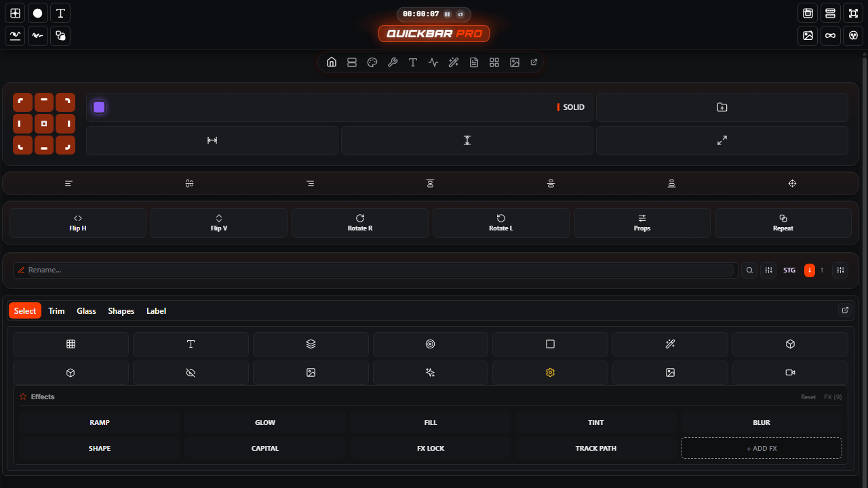Apply the GLOW effect
This screenshot has width=868, height=488.
tap(265, 422)
